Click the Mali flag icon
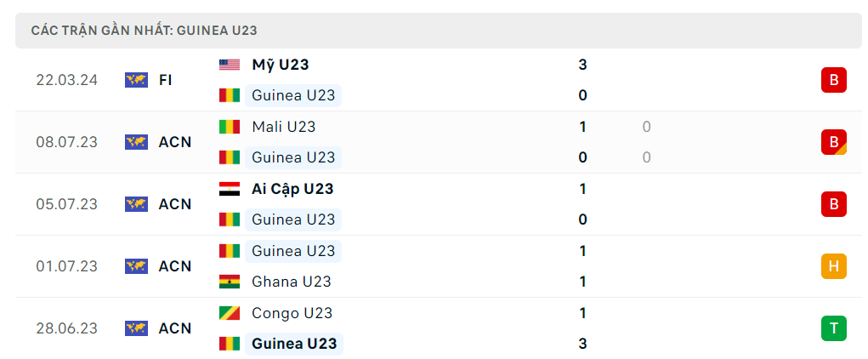Viewport: 868px width, 359px height. [229, 127]
